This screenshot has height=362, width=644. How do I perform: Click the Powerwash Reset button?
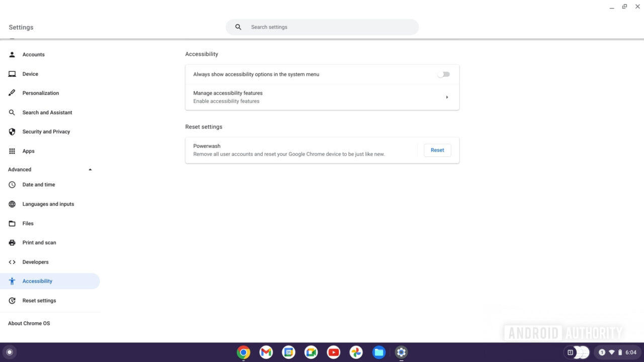[x=437, y=150]
